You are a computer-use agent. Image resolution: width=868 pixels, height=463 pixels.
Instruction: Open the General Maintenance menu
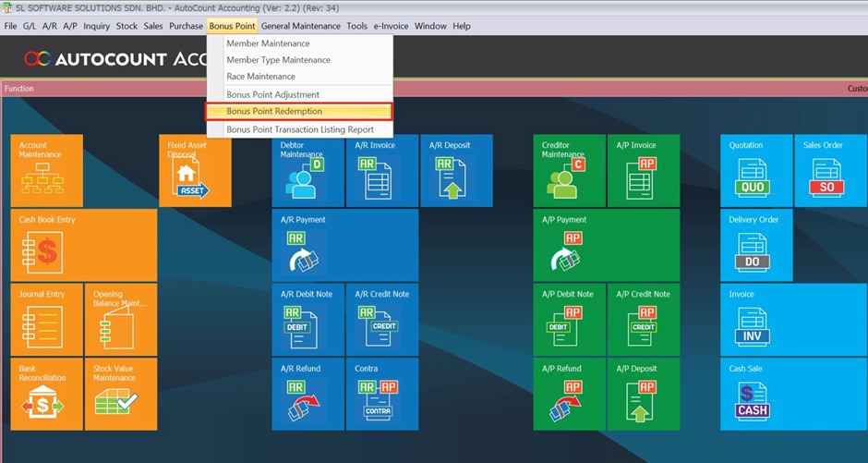coord(301,26)
